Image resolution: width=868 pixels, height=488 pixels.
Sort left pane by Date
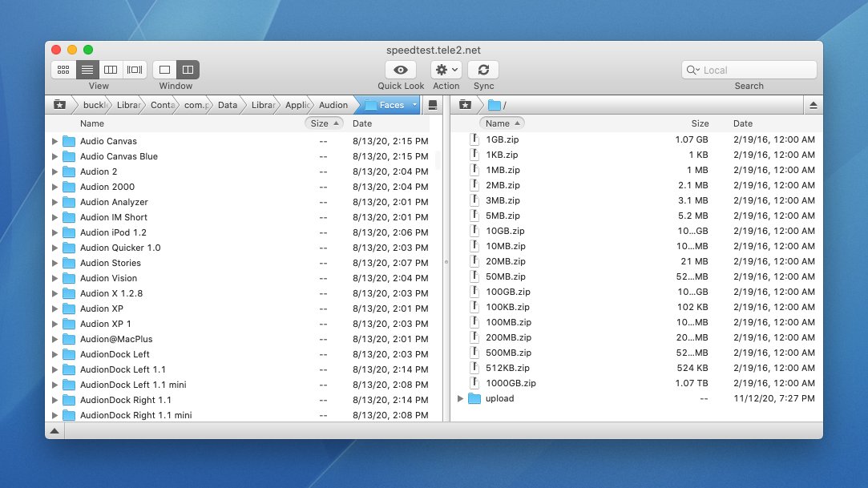click(362, 123)
